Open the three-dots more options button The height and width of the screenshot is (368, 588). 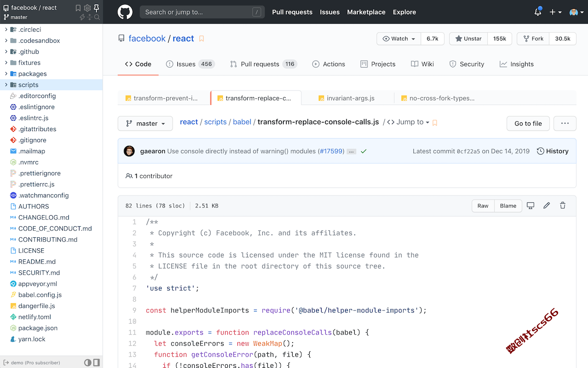[565, 123]
